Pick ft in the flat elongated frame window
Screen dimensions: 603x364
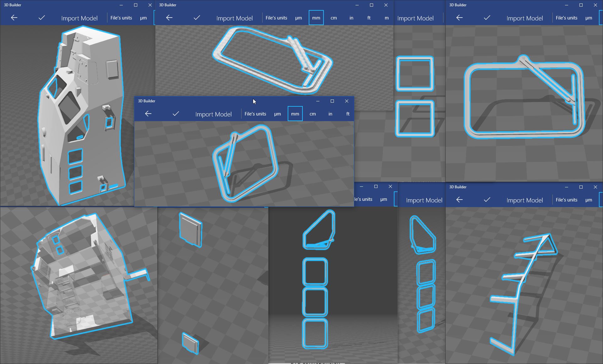(x=369, y=18)
